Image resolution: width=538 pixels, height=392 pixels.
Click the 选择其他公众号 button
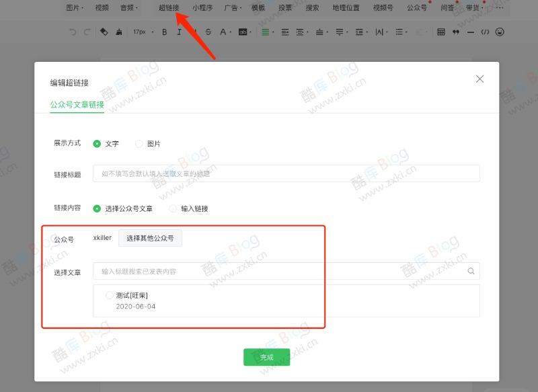[151, 239]
